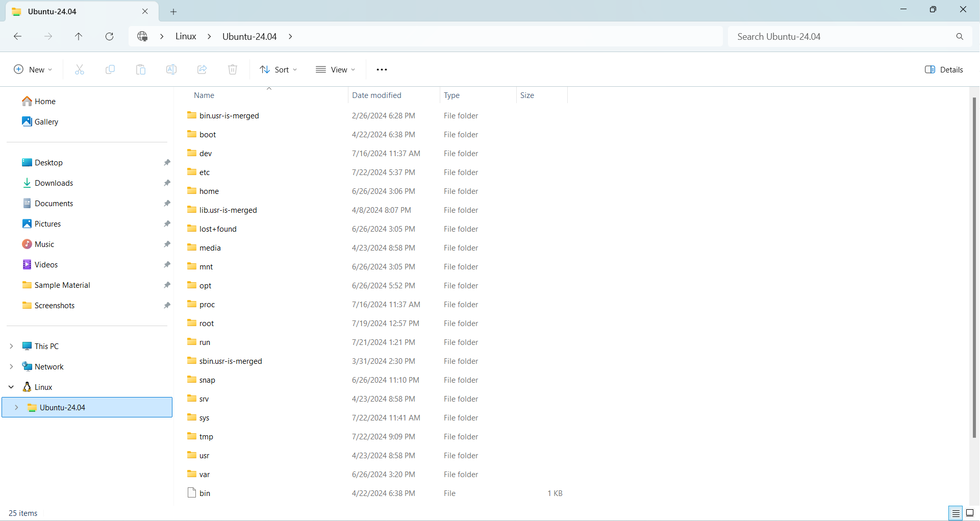Click the search magnifier icon
This screenshot has width=980, height=521.
960,37
